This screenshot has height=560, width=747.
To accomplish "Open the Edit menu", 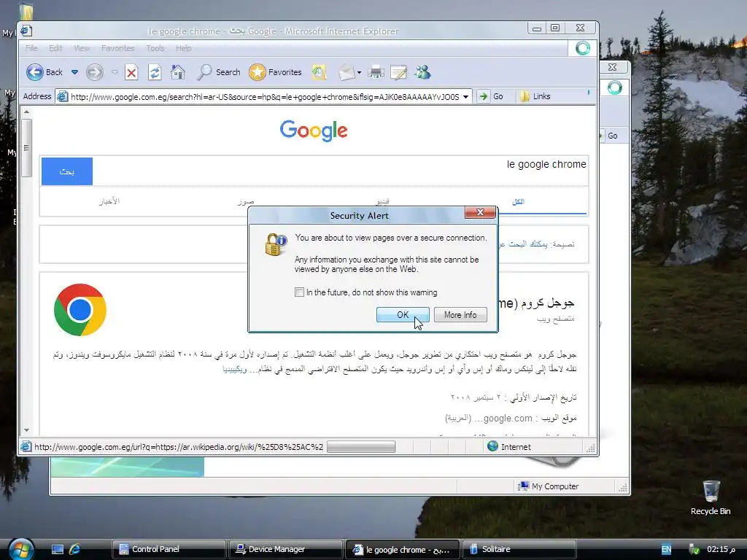I will tap(55, 48).
